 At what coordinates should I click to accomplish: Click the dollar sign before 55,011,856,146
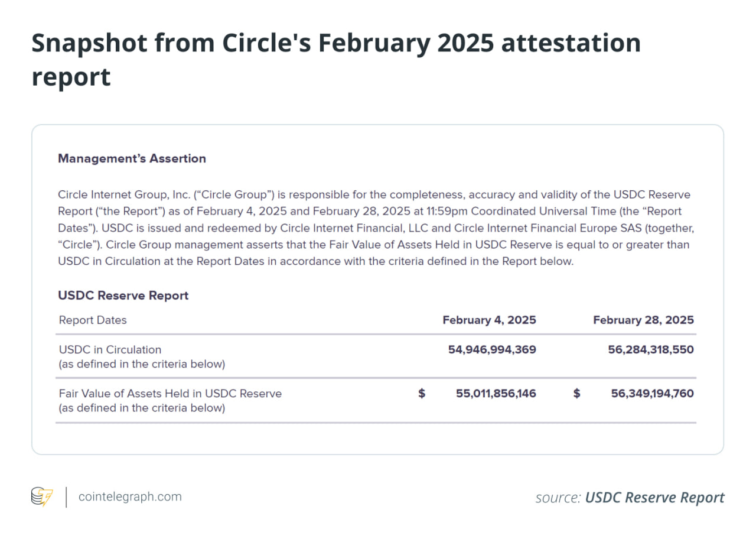click(422, 393)
